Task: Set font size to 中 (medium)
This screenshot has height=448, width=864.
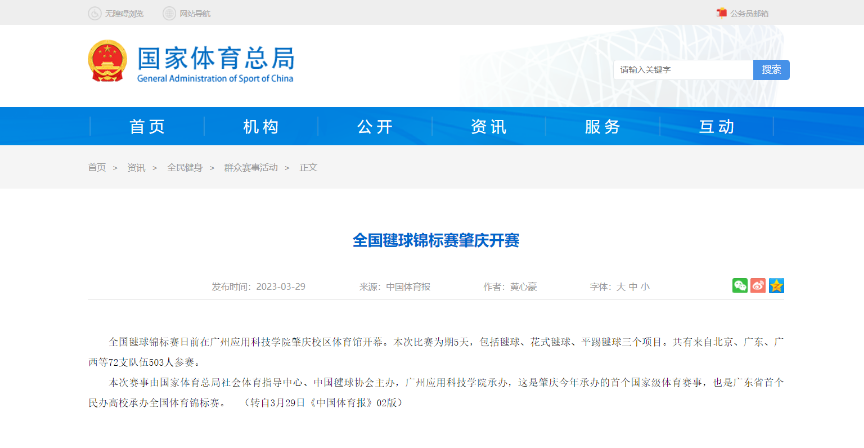Action: pyautogui.click(x=633, y=287)
